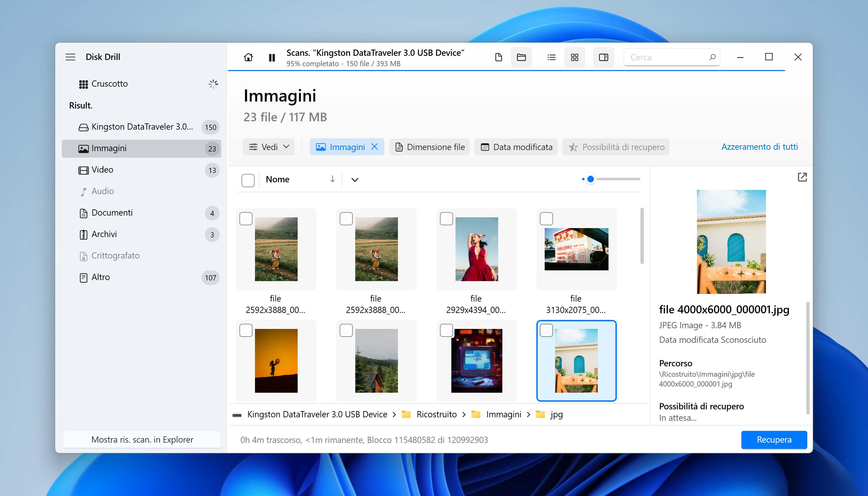Check the retro computer image checkbox

click(446, 330)
